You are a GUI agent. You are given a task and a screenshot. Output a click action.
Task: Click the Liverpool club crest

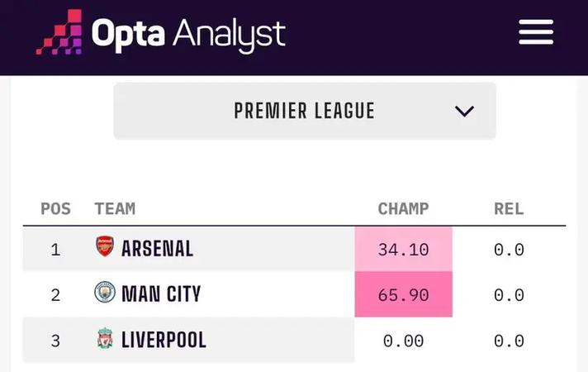(105, 338)
